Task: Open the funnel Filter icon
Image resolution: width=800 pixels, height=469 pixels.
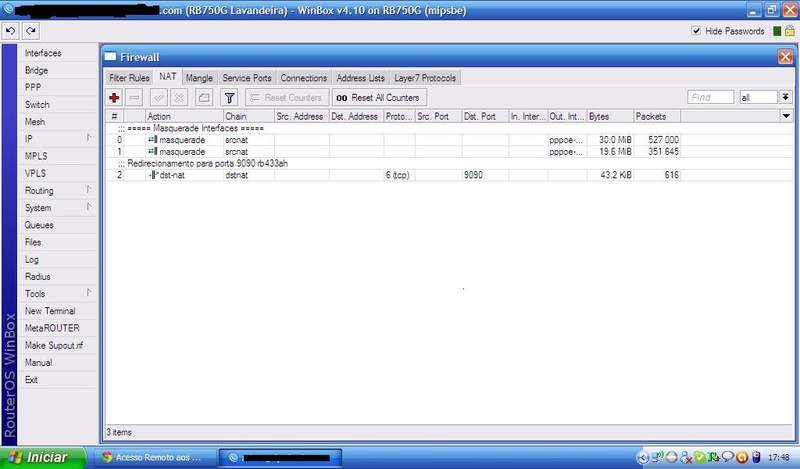Action: click(230, 97)
